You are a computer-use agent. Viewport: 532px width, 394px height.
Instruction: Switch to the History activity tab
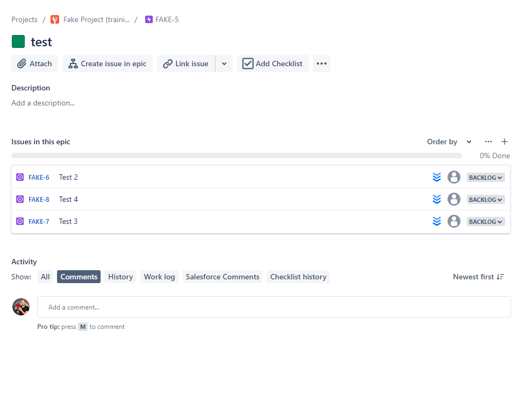(x=120, y=277)
